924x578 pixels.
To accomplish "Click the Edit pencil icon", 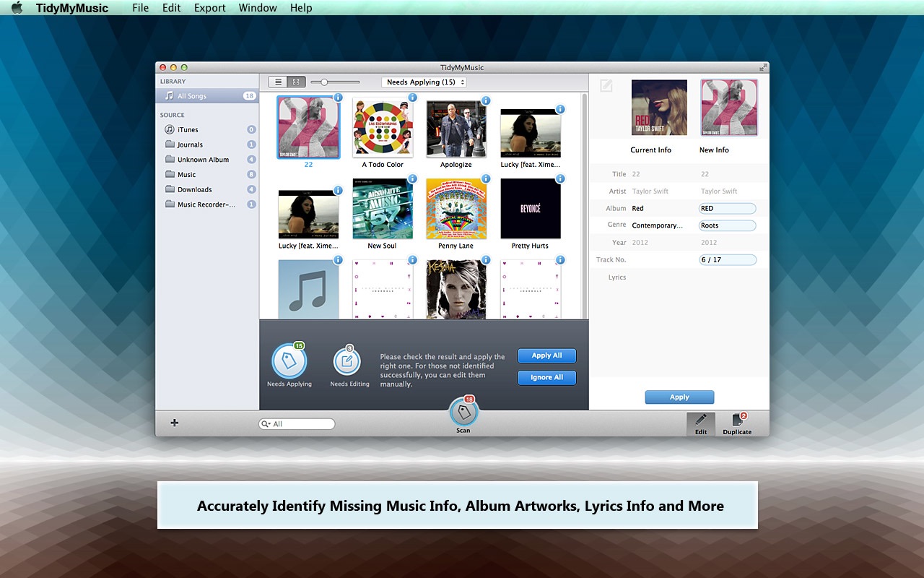I will [700, 420].
